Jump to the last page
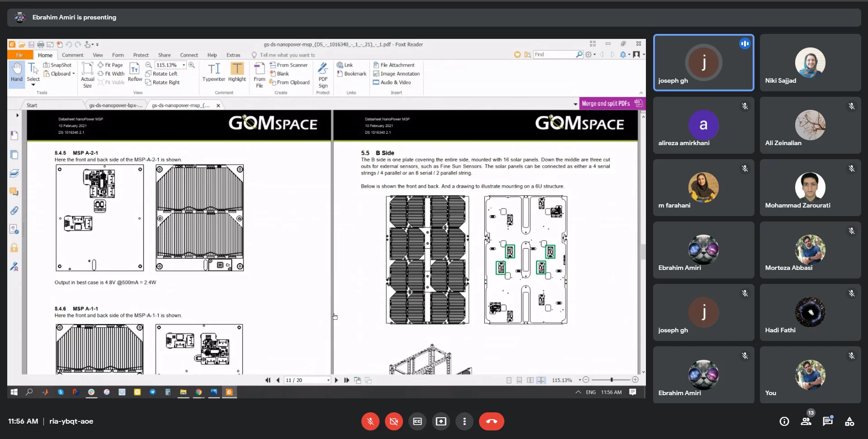This screenshot has height=439, width=868. coord(346,380)
